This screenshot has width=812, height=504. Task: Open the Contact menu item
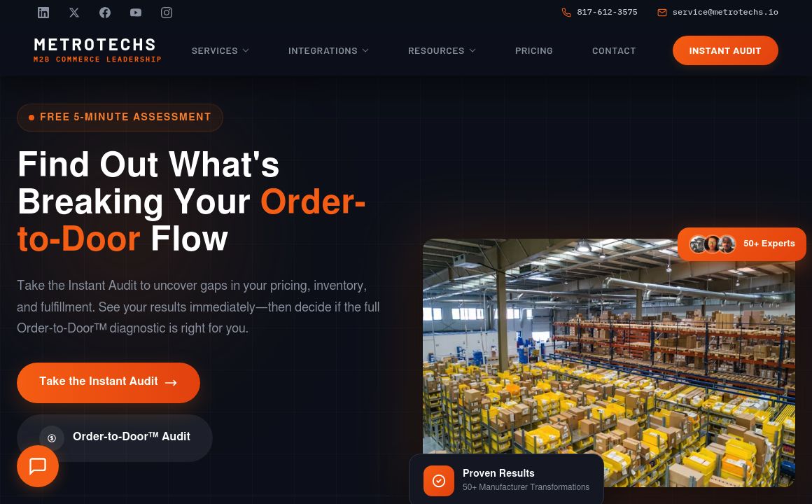pyautogui.click(x=614, y=51)
